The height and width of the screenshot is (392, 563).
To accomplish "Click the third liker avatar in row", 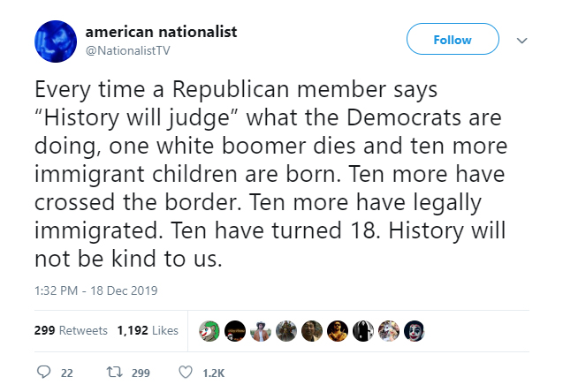I will pos(261,330).
